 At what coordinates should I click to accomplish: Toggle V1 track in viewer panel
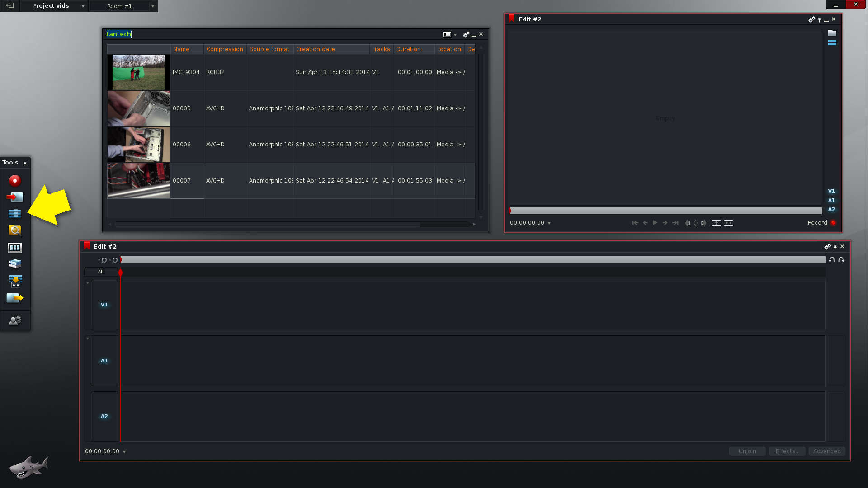click(x=831, y=192)
